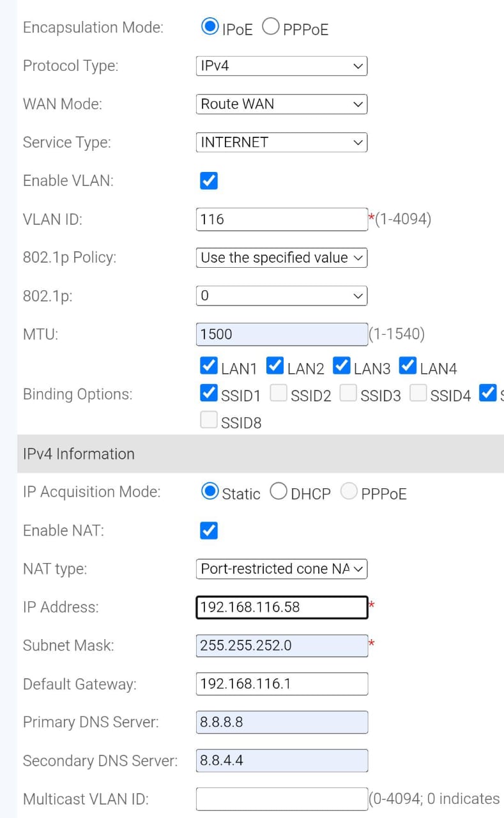Click the Primary DNS Server field
This screenshot has height=818, width=504.
tap(282, 722)
